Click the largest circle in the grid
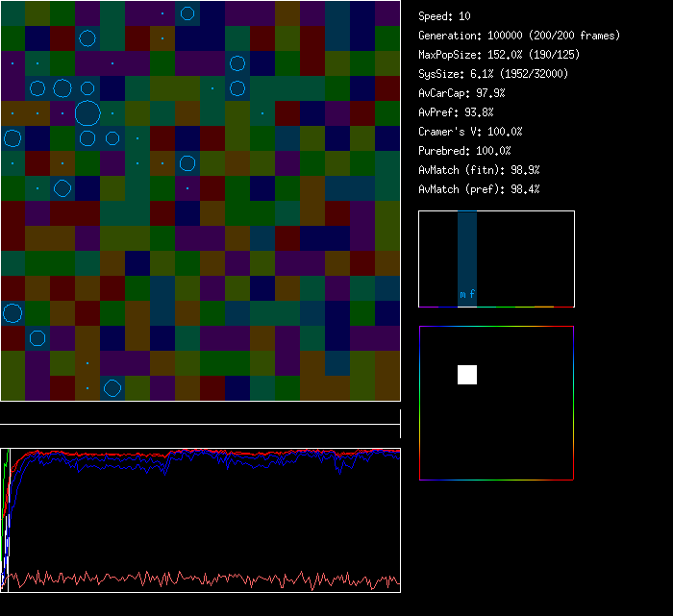This screenshot has height=616, width=673. [x=87, y=113]
